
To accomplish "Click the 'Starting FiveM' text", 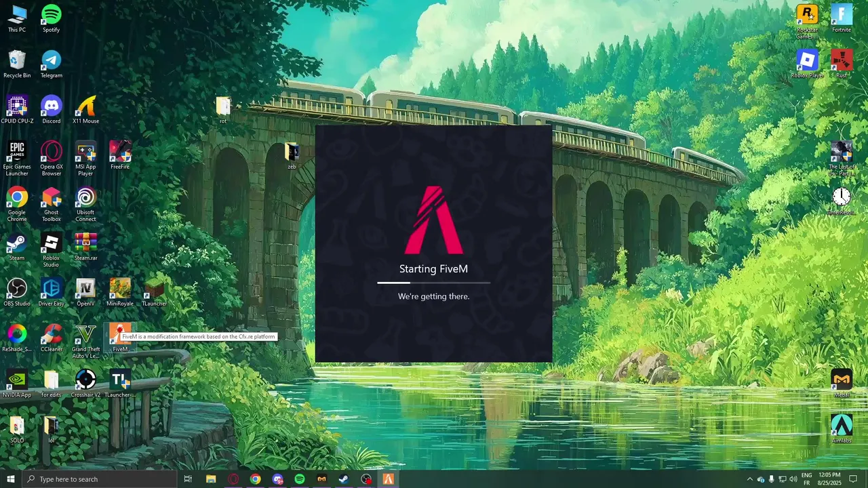I will [x=434, y=269].
